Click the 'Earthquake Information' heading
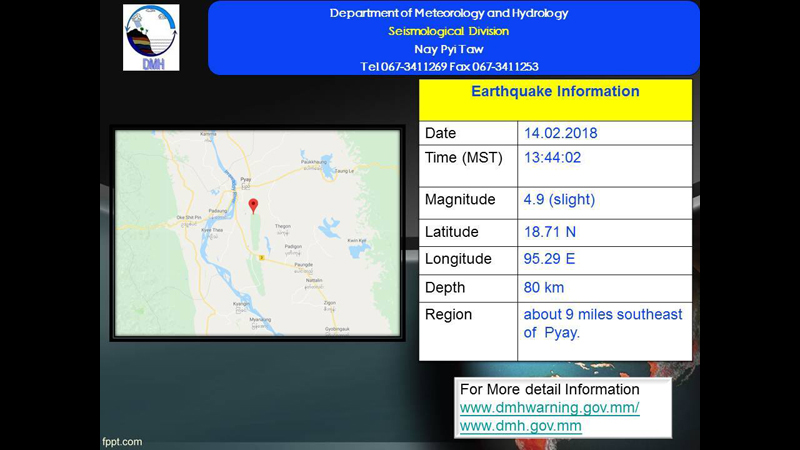 (x=555, y=91)
